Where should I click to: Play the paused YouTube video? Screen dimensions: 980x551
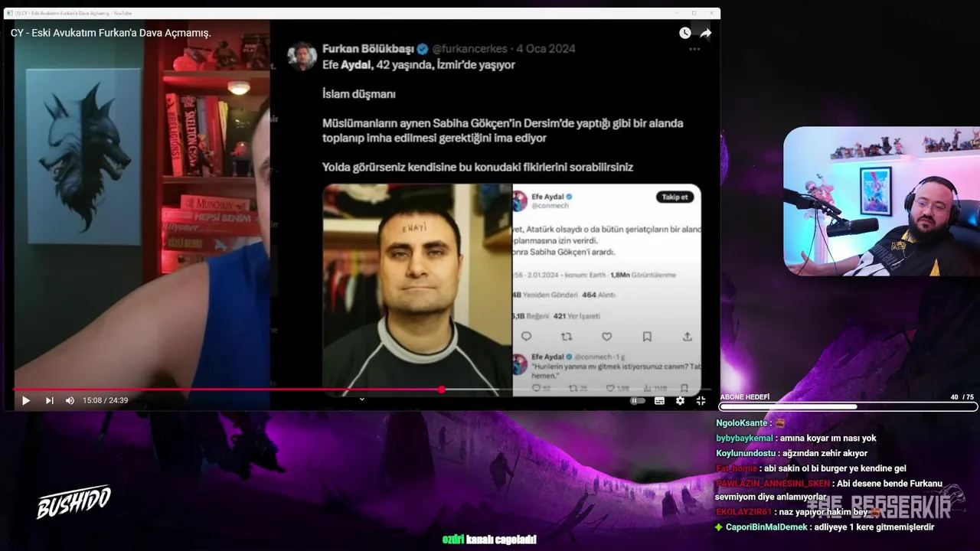click(25, 400)
